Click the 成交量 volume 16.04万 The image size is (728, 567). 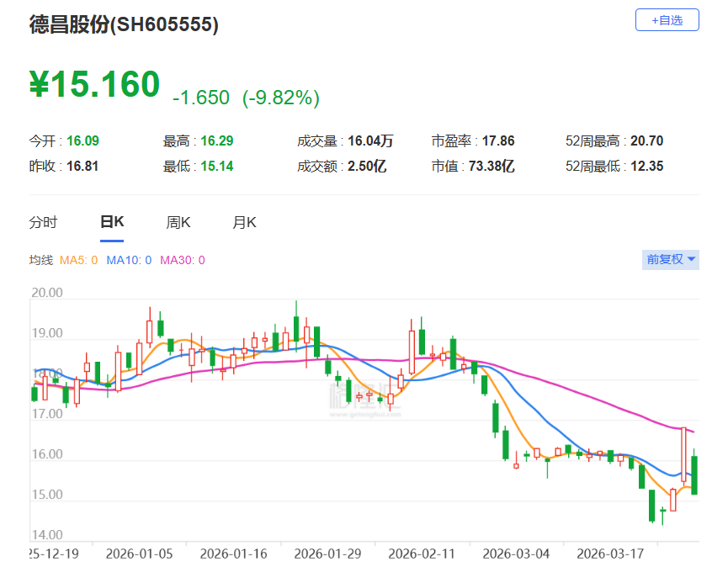[x=370, y=140]
